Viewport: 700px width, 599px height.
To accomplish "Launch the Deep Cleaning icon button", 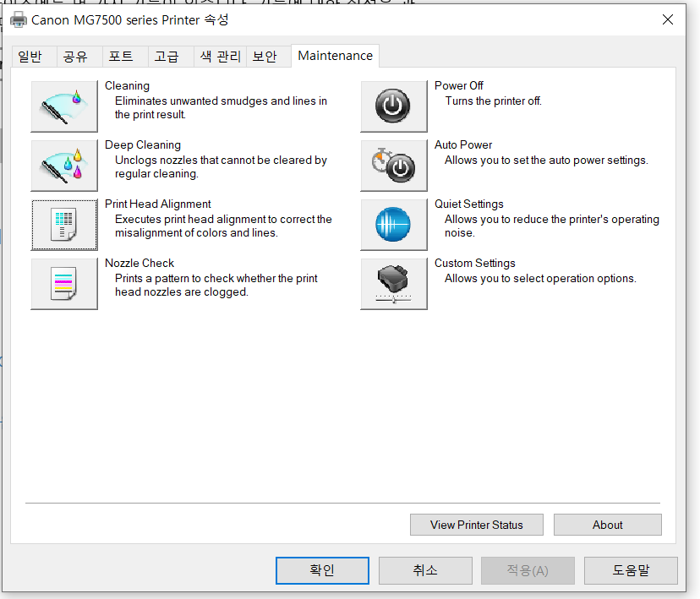I will pos(64,166).
